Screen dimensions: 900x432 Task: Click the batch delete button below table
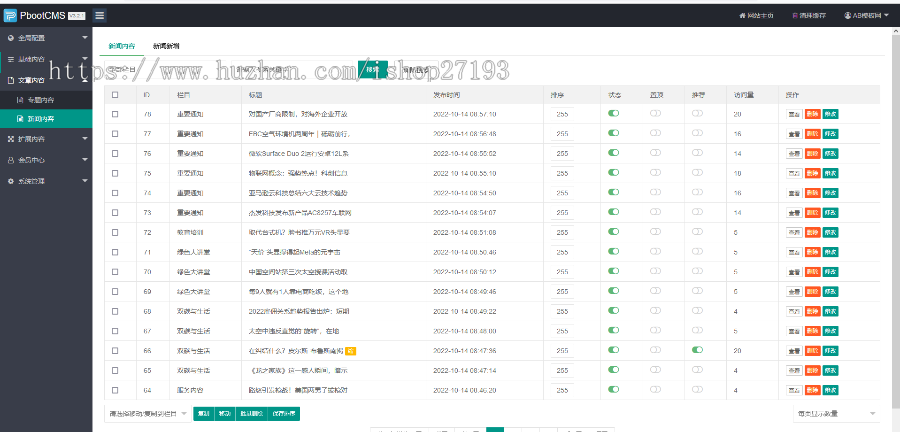pyautogui.click(x=251, y=414)
